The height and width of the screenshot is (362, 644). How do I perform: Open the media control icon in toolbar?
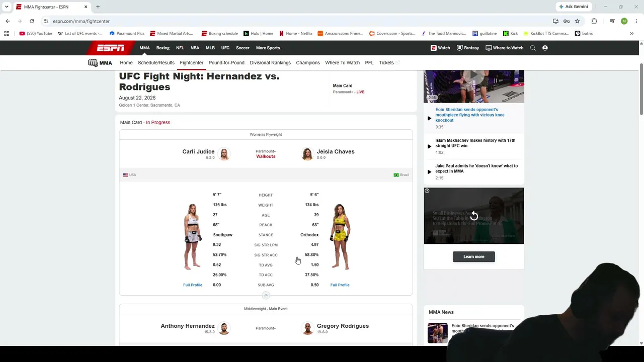click(612, 21)
